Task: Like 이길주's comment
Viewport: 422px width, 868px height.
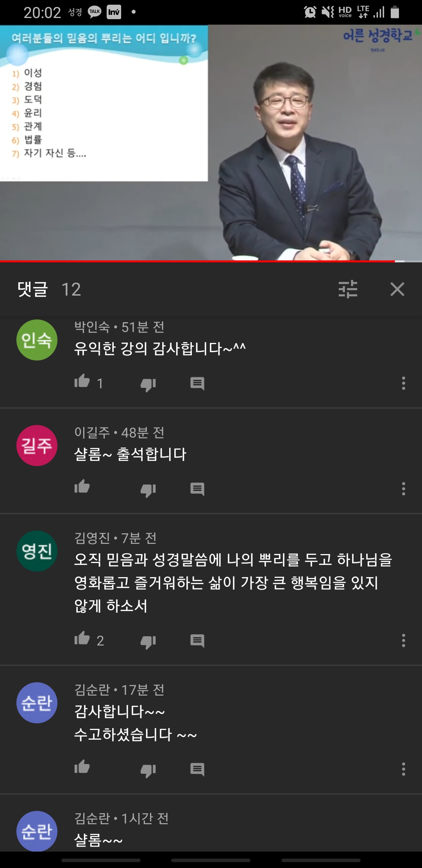Action: pos(82,487)
